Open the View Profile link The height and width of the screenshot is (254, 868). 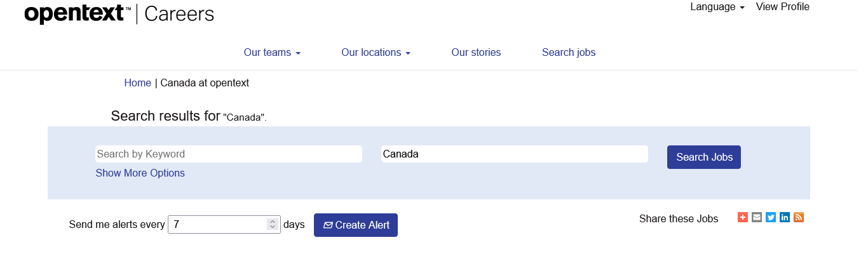coord(782,7)
